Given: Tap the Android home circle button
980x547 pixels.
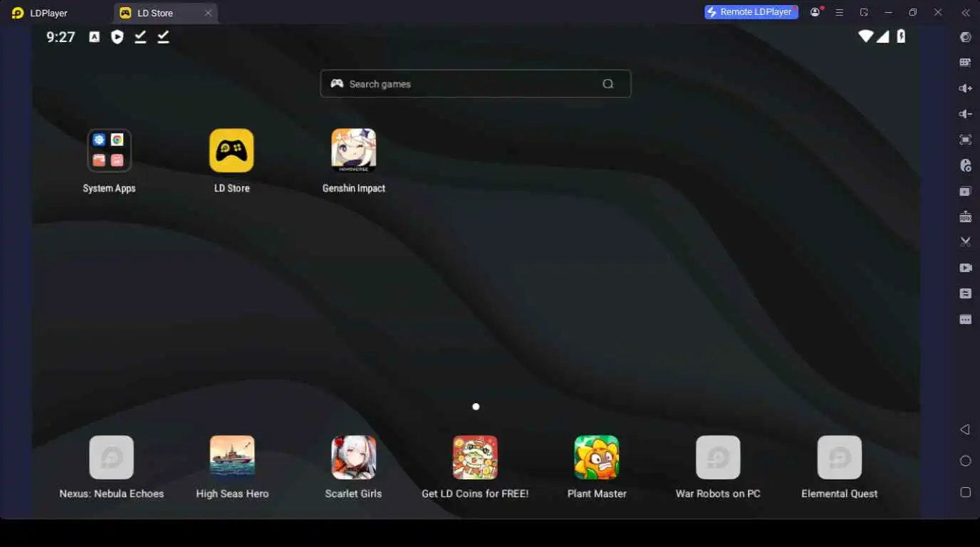Looking at the screenshot, I should pyautogui.click(x=966, y=461).
